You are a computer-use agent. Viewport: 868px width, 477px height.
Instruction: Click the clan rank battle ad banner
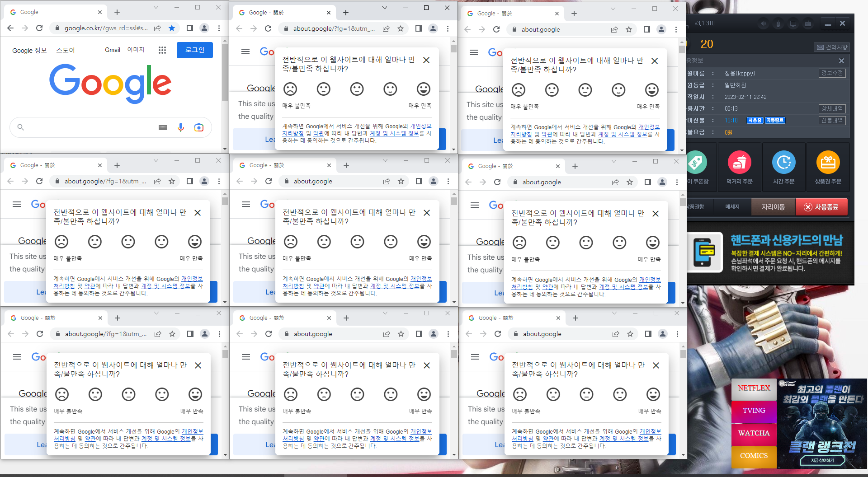point(822,423)
